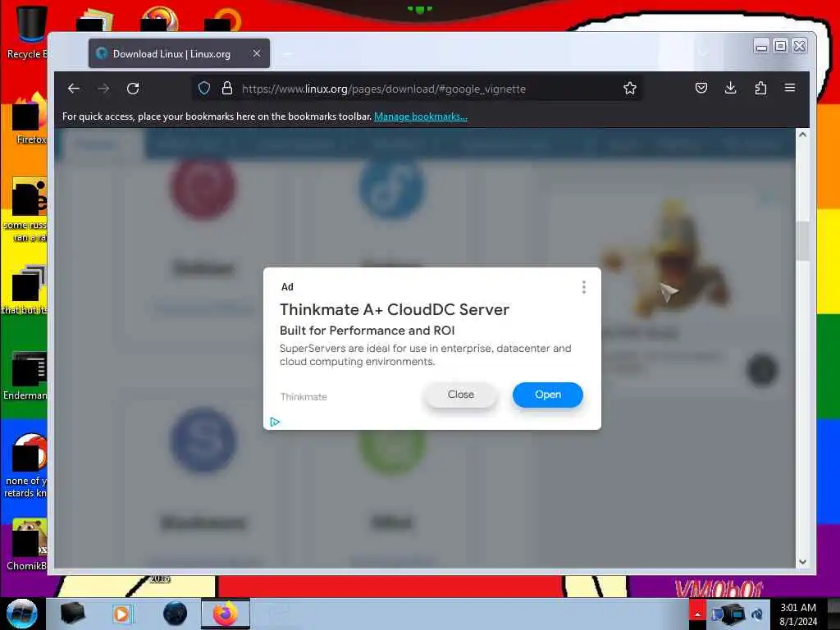
Task: Close the Download Linux tab
Action: click(257, 53)
